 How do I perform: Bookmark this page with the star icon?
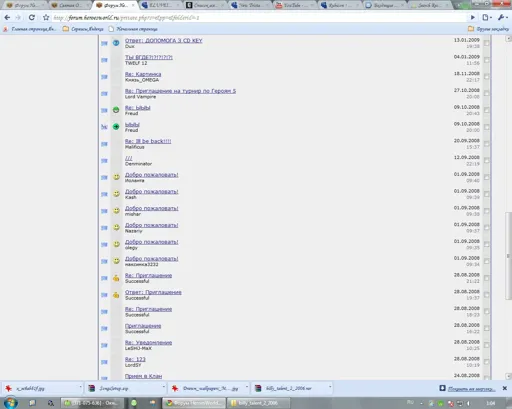click(46, 17)
